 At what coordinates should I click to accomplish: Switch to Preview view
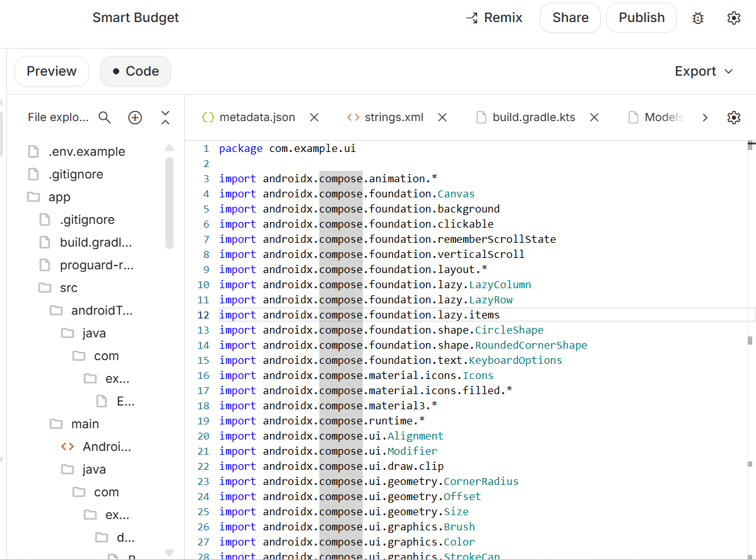click(52, 71)
